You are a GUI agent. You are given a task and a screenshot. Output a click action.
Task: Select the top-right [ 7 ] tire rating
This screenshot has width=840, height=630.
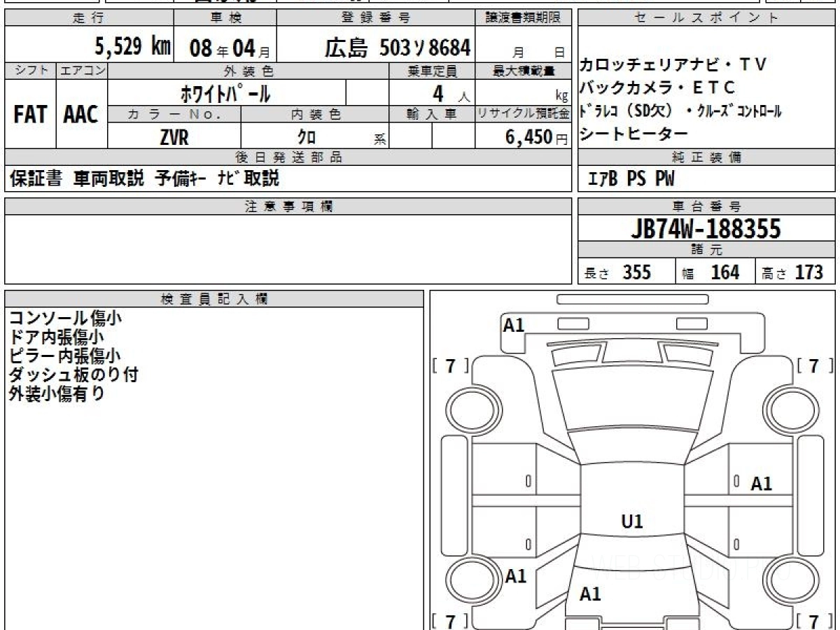click(815, 365)
